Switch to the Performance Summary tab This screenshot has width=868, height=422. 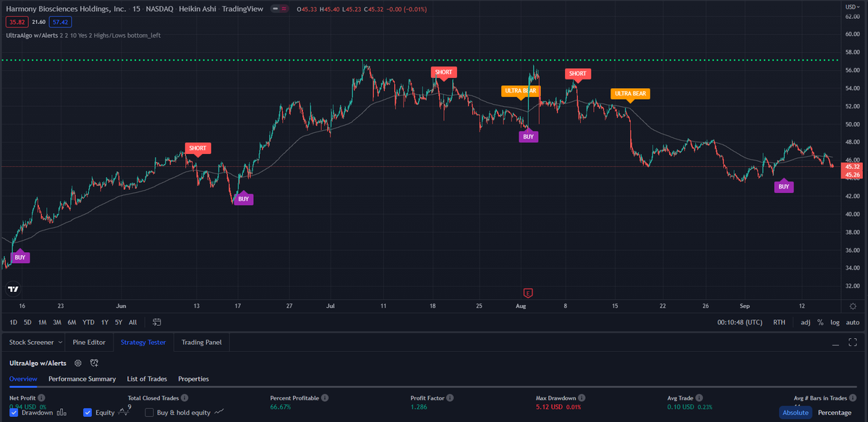[x=82, y=379]
